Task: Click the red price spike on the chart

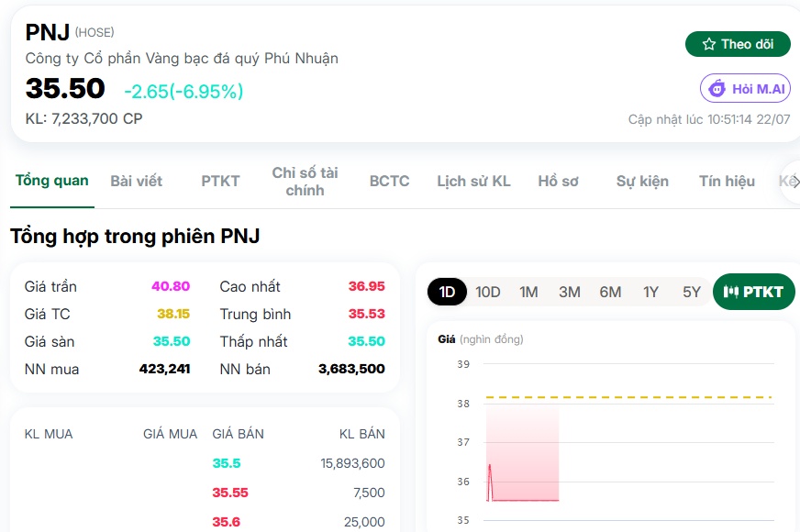Action: 490,482
